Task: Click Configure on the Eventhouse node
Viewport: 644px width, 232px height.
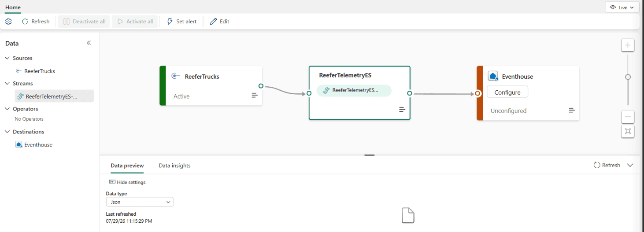Action: [507, 92]
